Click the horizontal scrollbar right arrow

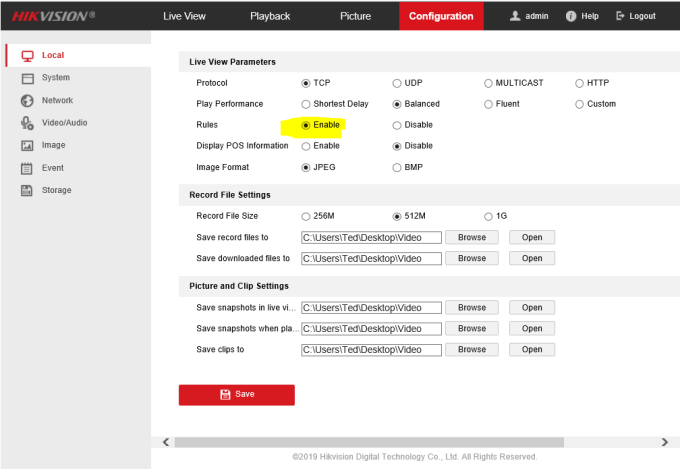(x=665, y=441)
